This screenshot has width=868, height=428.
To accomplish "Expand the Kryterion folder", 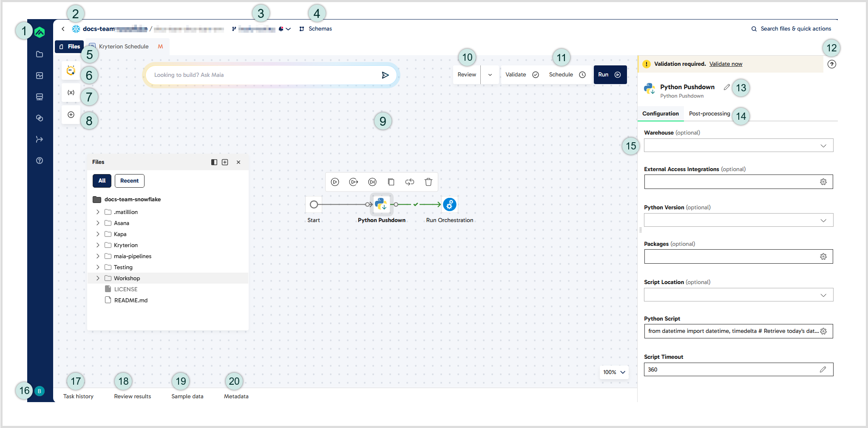I will (98, 245).
